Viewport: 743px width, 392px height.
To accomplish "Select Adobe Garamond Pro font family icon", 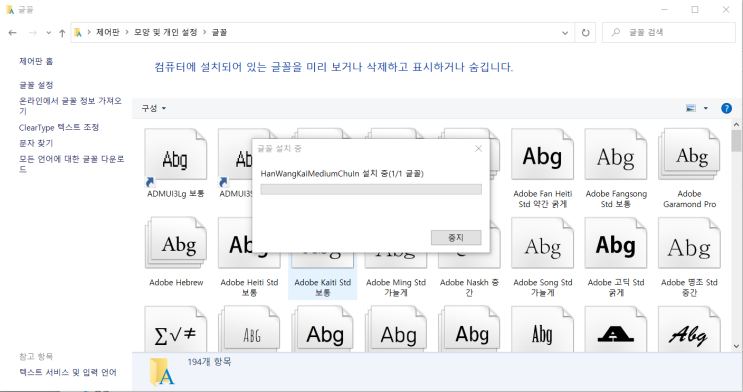I will 689,155.
